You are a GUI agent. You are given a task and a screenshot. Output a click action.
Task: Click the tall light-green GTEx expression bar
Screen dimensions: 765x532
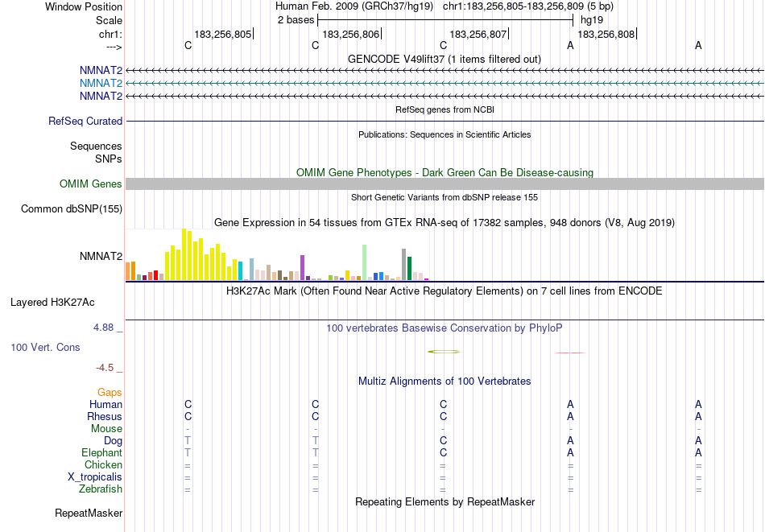coord(365,262)
